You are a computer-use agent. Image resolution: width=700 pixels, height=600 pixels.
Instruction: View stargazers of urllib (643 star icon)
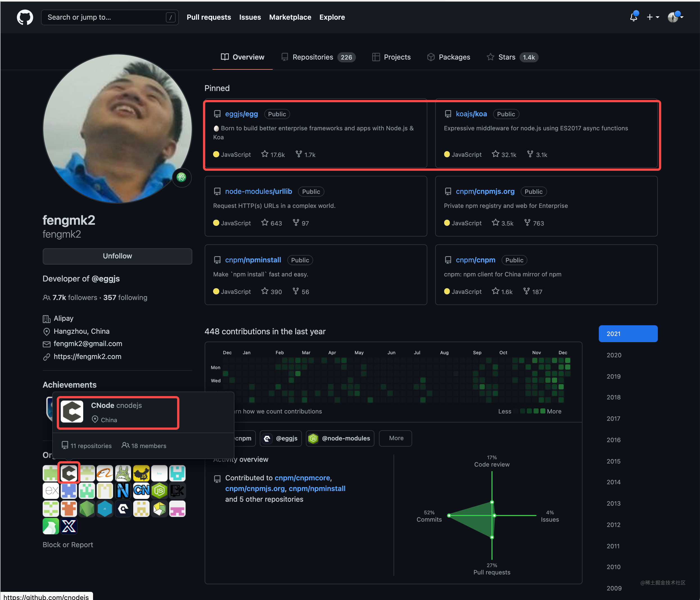(x=272, y=223)
